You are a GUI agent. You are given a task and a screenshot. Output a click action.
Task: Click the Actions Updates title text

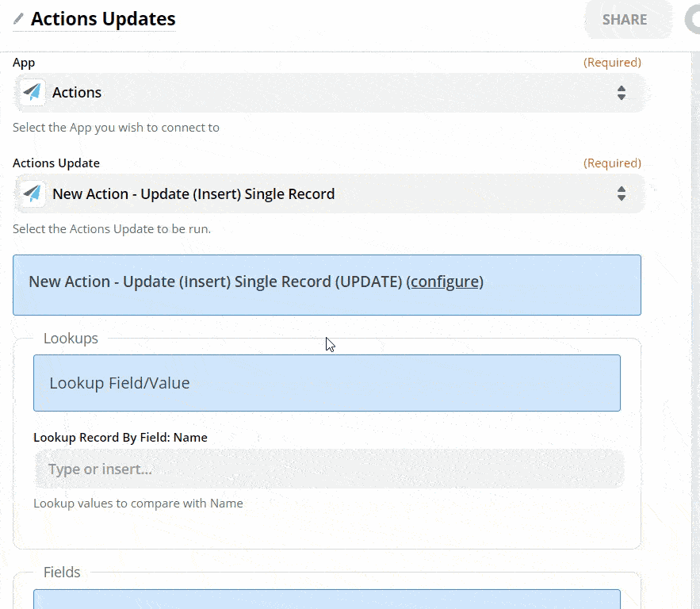pos(103,19)
